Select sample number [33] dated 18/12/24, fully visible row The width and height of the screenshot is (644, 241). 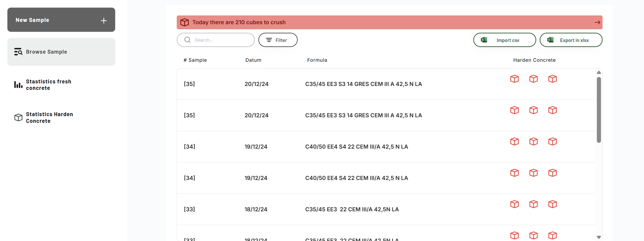189,209
